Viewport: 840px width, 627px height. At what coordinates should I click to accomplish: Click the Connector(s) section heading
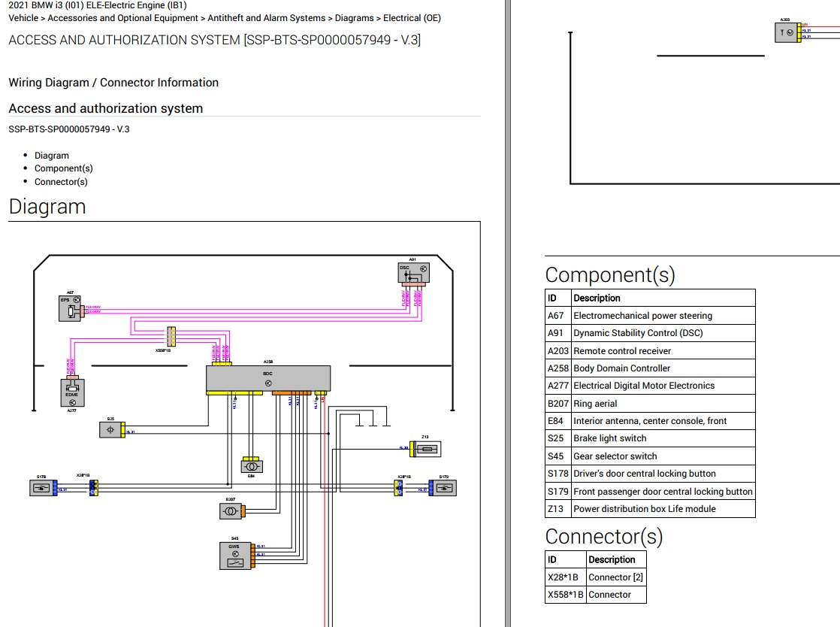click(604, 537)
